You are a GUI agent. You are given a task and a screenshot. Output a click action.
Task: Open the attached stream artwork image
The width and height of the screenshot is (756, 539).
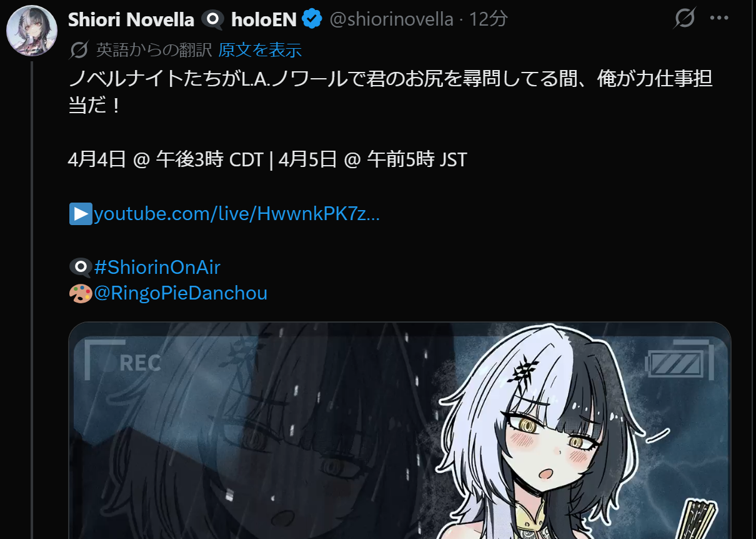[x=400, y=431]
